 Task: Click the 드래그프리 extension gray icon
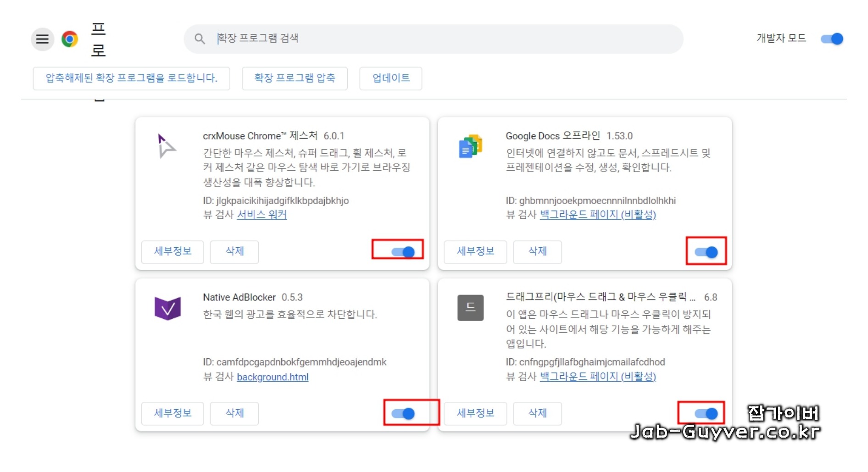(470, 307)
